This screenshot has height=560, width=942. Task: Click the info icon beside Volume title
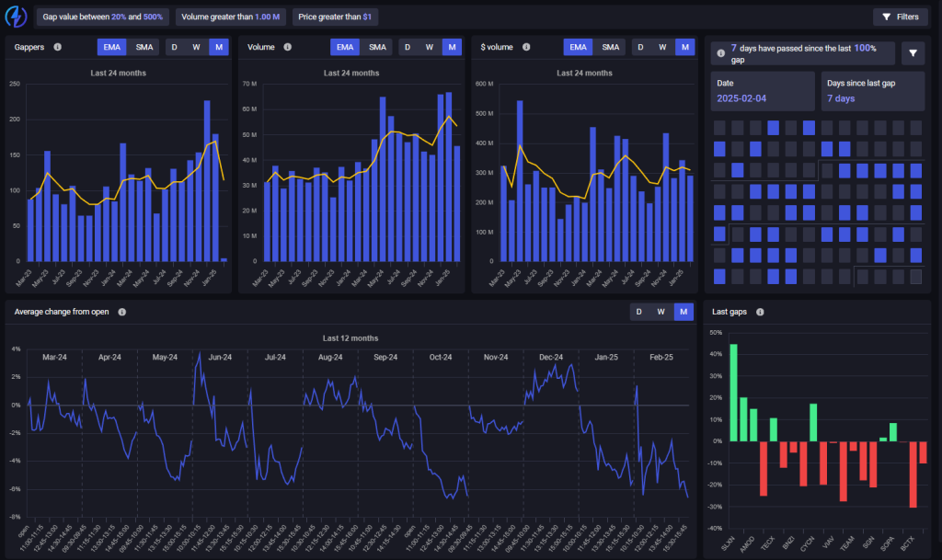(x=288, y=47)
